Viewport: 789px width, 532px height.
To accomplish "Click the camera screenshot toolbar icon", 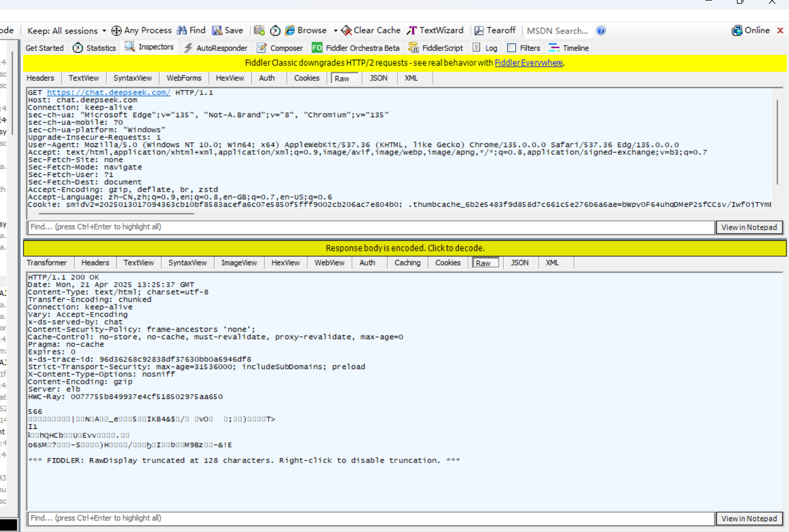I will coord(259,30).
